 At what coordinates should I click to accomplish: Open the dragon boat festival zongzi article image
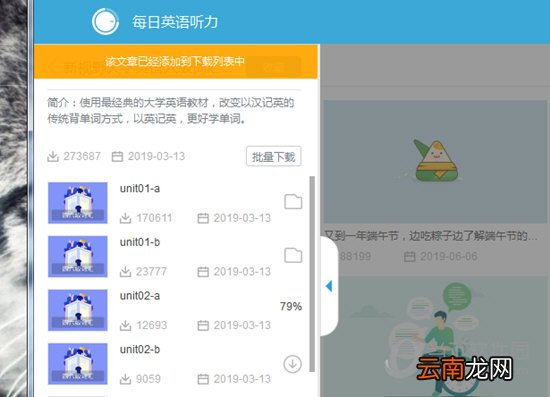tap(435, 162)
